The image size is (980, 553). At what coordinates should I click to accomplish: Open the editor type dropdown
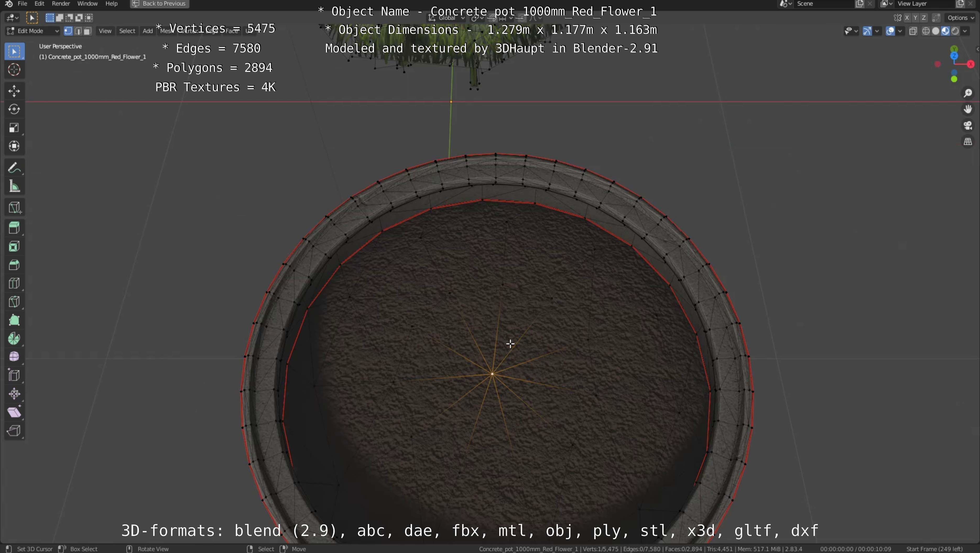12,18
